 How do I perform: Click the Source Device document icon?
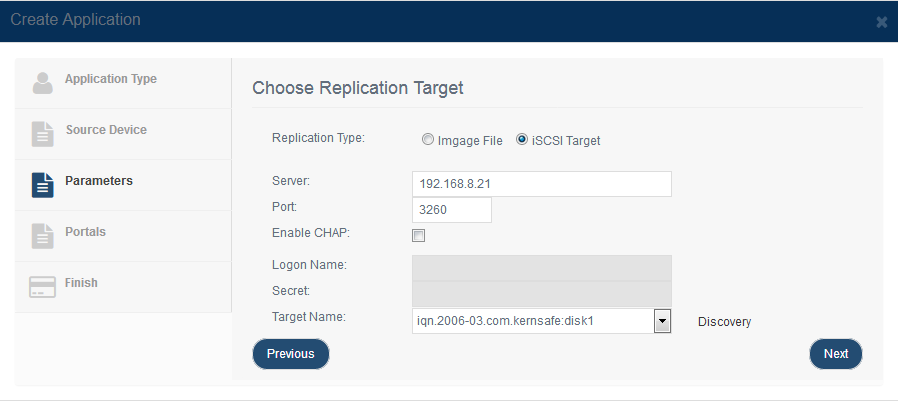pos(42,134)
